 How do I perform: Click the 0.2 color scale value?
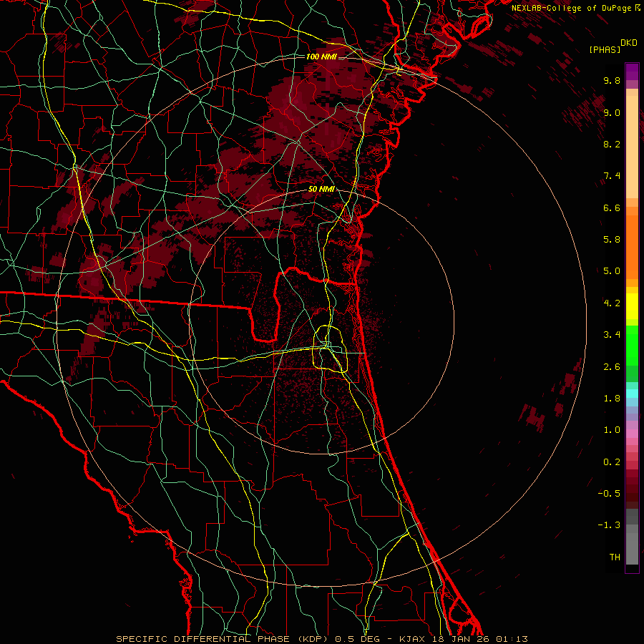(612, 462)
